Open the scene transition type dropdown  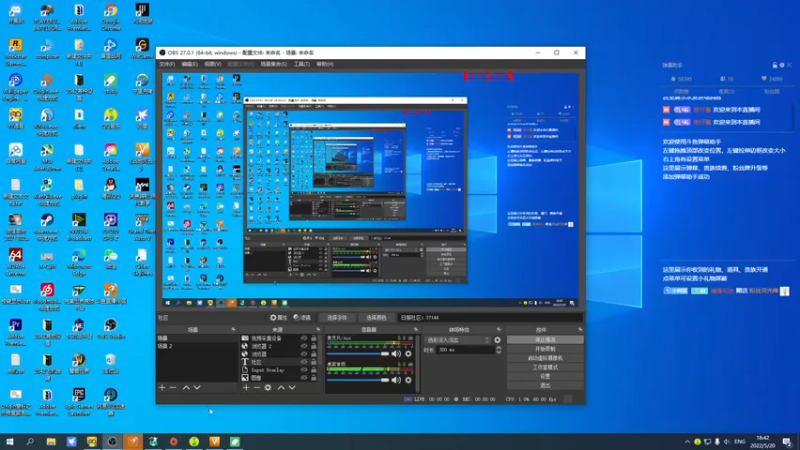[x=458, y=340]
